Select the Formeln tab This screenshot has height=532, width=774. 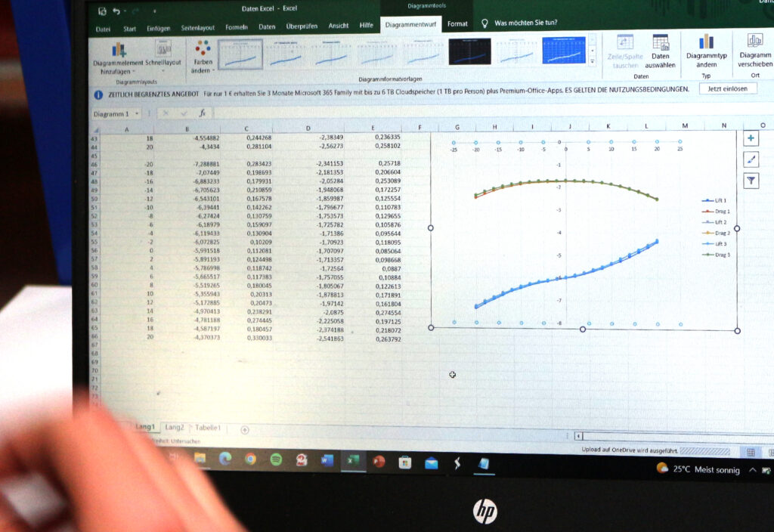237,27
